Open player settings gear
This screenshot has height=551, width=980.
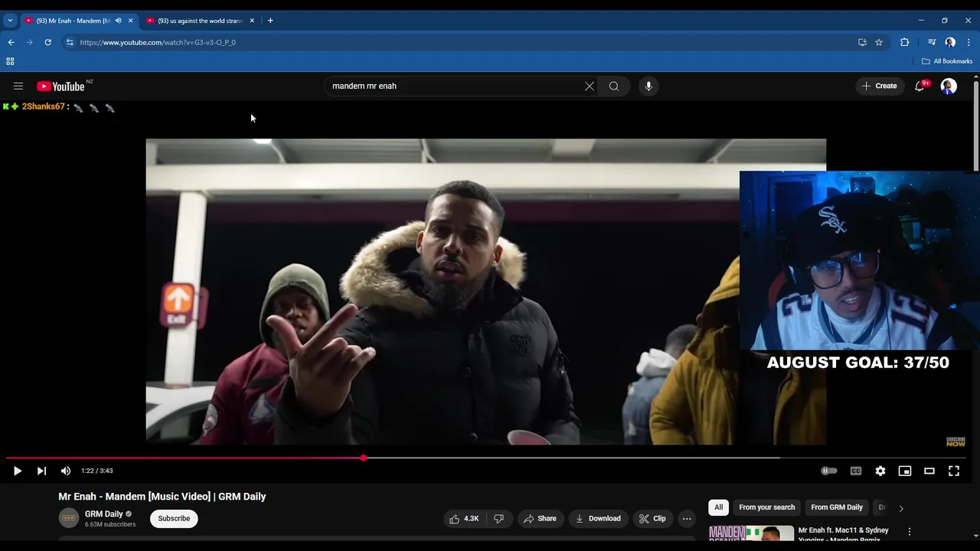(x=880, y=471)
